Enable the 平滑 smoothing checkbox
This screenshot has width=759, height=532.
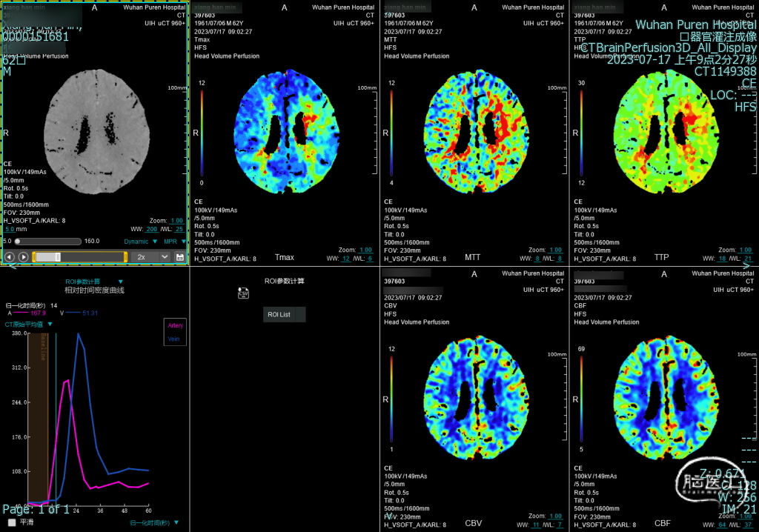pyautogui.click(x=12, y=522)
